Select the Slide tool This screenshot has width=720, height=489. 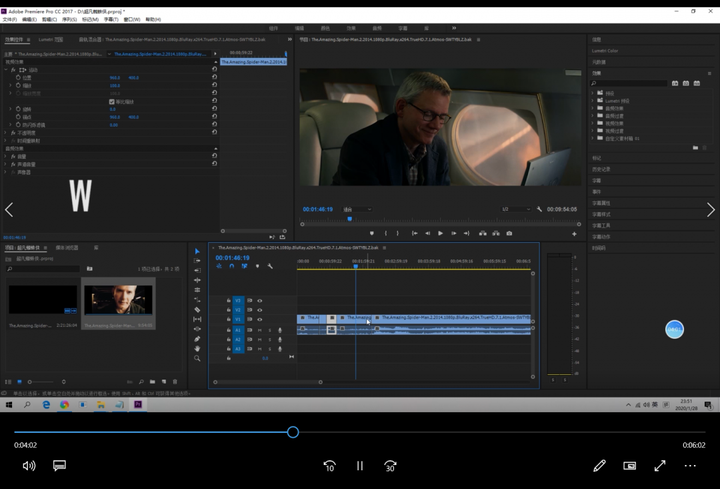197,329
